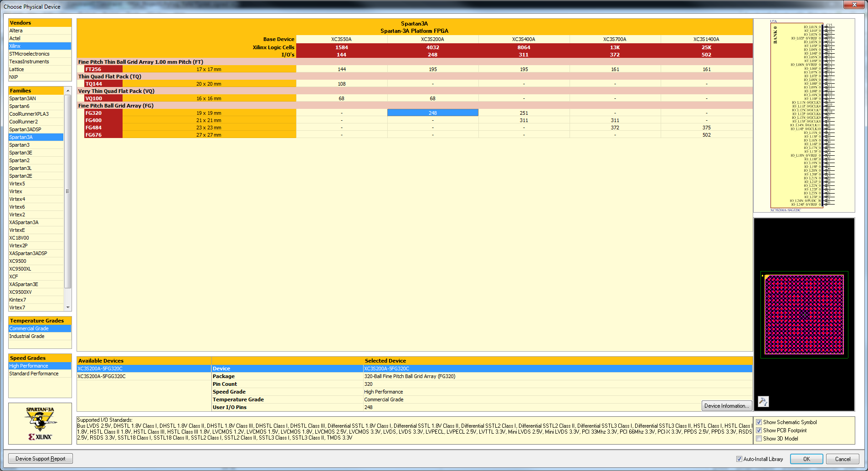Confirm device choice with OK

click(x=806, y=459)
